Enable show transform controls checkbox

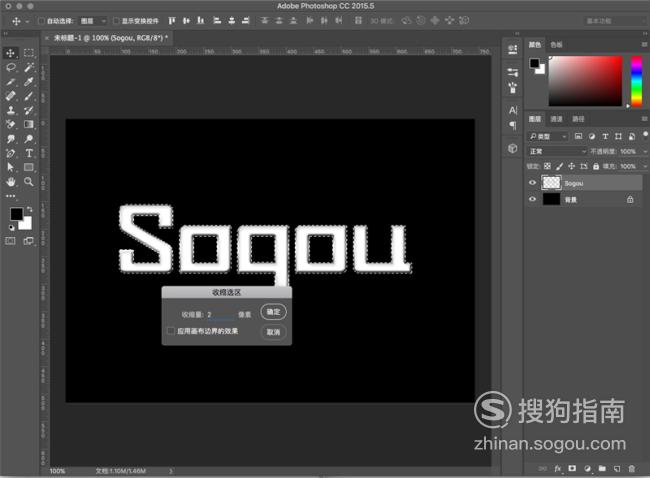pos(116,21)
